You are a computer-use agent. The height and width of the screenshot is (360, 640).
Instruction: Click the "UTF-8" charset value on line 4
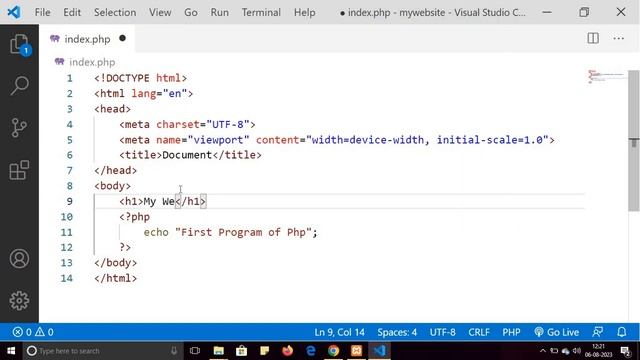click(x=227, y=124)
